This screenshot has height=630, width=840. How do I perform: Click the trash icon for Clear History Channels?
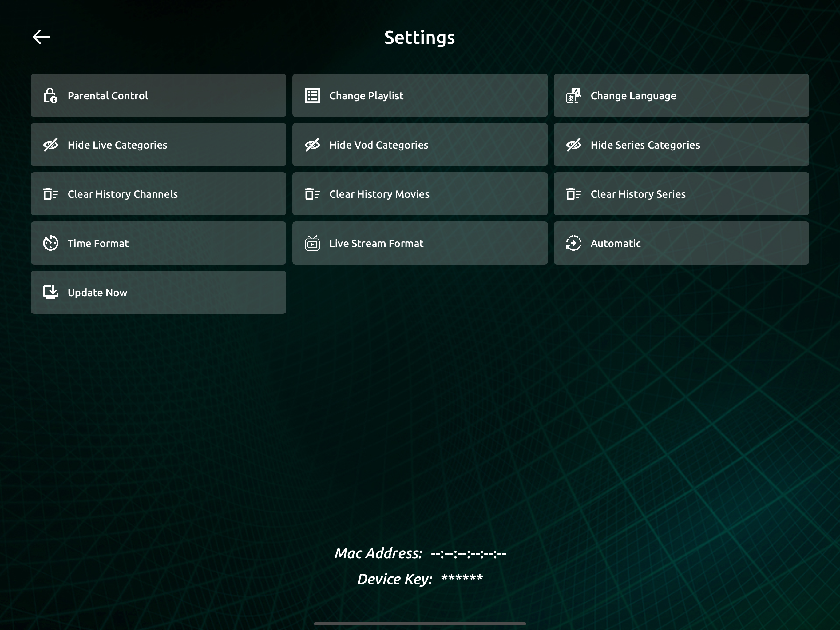(50, 194)
